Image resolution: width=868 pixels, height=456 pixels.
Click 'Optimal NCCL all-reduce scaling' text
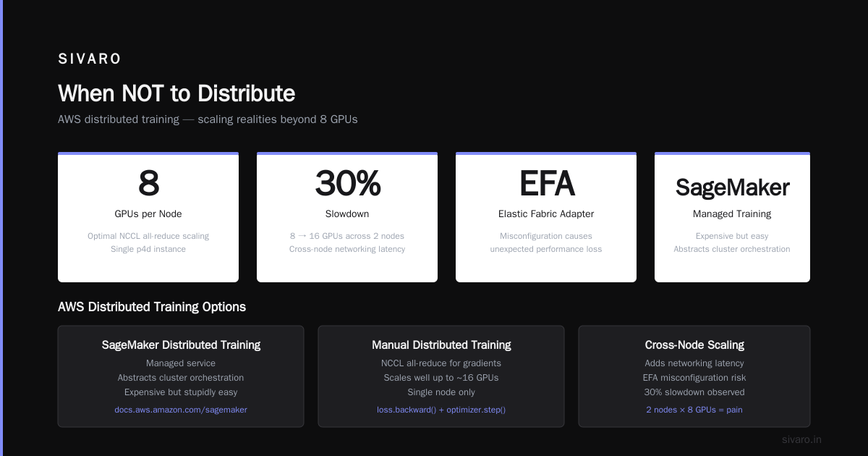pyautogui.click(x=148, y=236)
